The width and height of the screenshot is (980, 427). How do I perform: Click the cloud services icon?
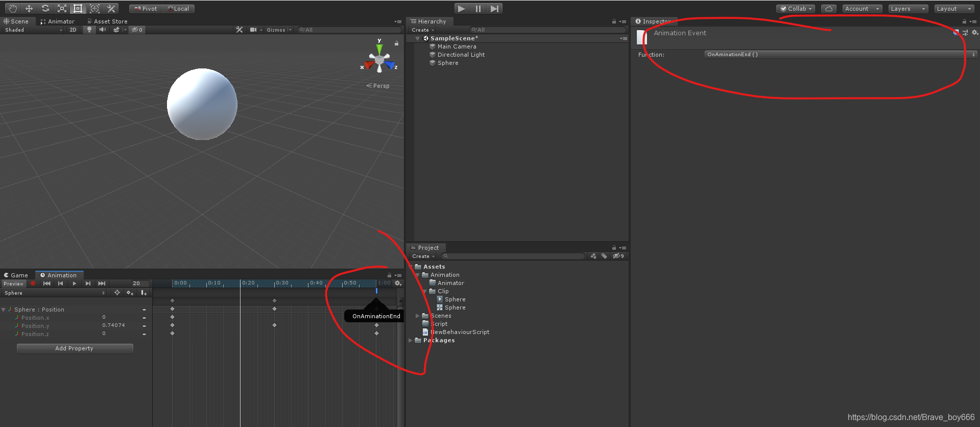[829, 9]
